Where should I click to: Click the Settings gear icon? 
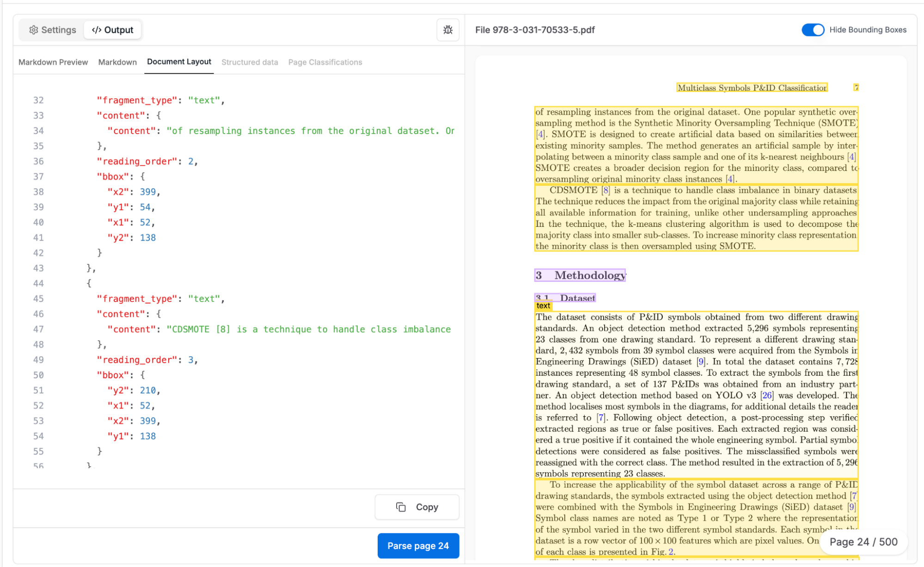point(34,30)
